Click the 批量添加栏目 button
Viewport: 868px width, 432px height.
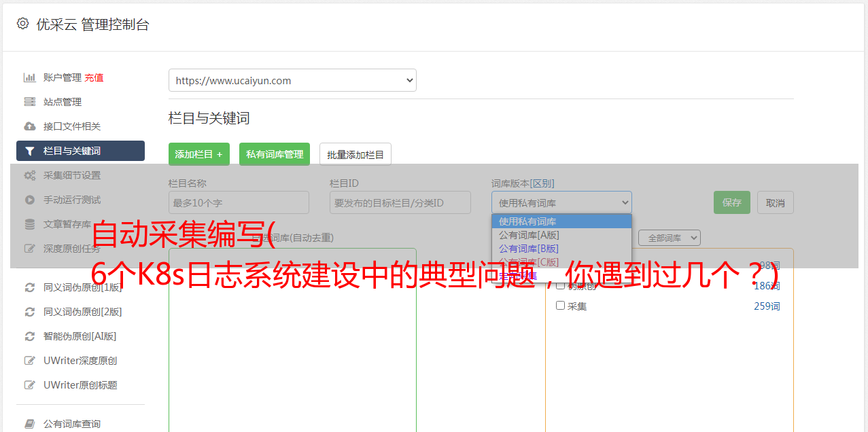coord(355,154)
